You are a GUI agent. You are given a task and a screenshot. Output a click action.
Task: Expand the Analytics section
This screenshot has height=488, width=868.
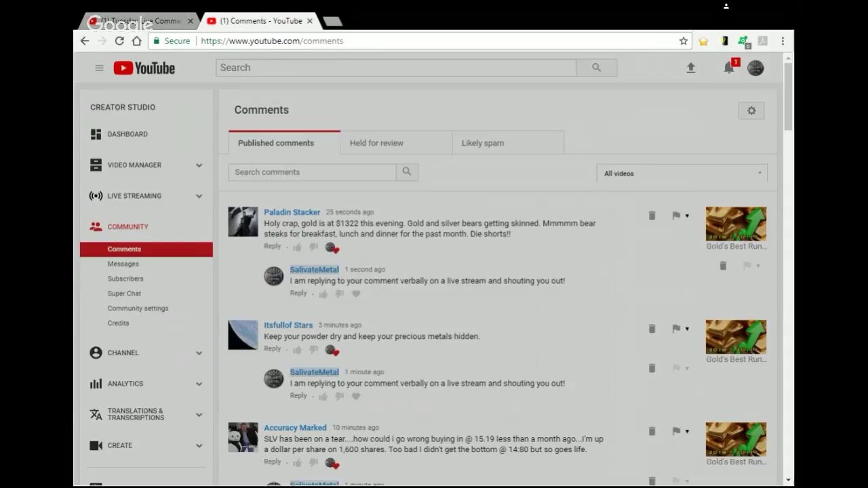coord(199,384)
